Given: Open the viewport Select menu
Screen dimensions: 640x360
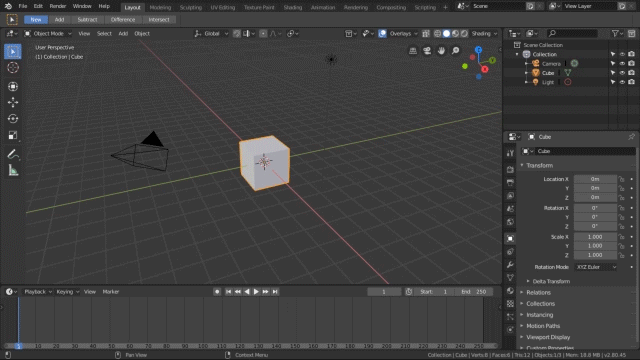Looking at the screenshot, I should [x=104, y=33].
